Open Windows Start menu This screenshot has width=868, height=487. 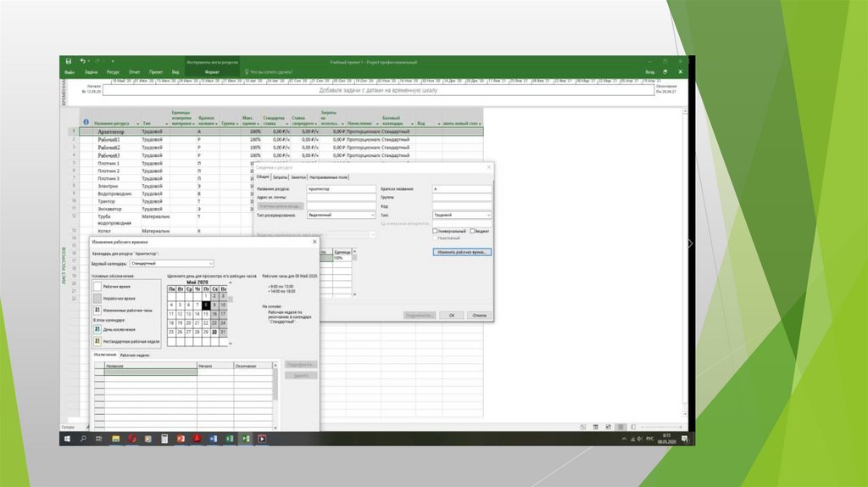[66, 439]
